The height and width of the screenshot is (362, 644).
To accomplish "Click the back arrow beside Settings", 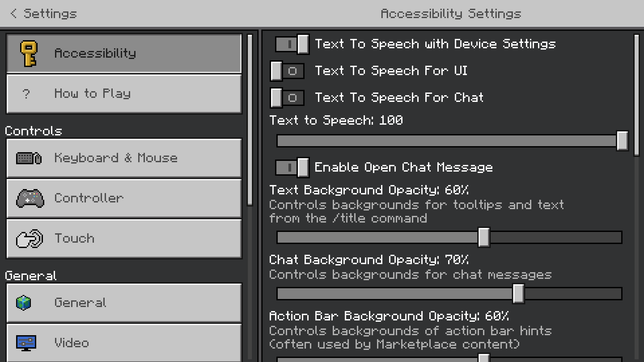I will click(13, 13).
